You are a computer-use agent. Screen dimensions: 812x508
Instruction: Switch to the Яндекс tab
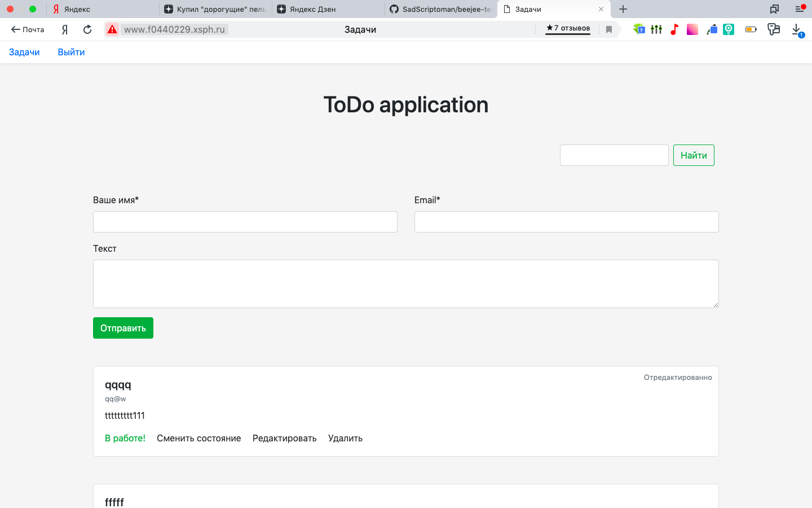[103, 9]
